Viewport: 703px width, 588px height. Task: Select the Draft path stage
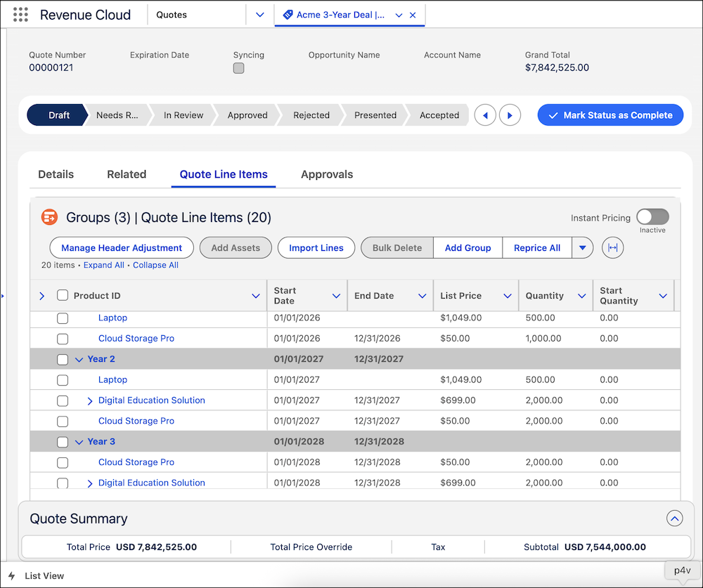click(58, 115)
